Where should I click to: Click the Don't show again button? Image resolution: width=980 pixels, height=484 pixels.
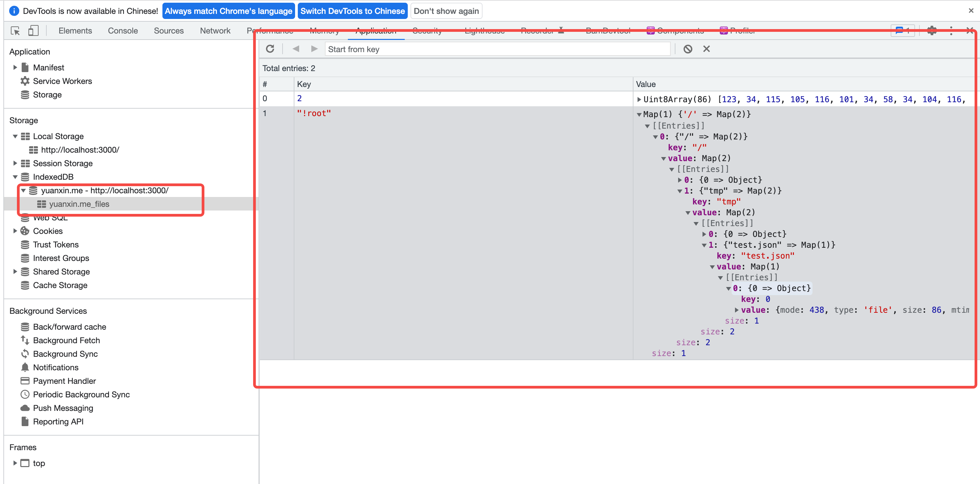(x=446, y=11)
